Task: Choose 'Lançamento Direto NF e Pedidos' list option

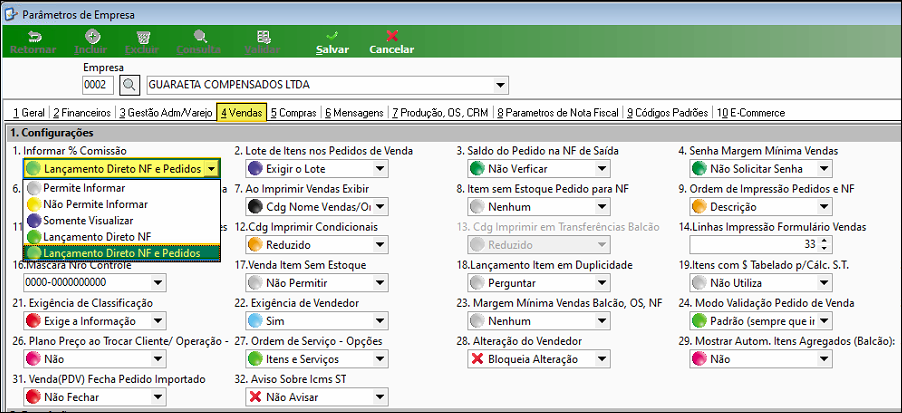Action: click(121, 253)
